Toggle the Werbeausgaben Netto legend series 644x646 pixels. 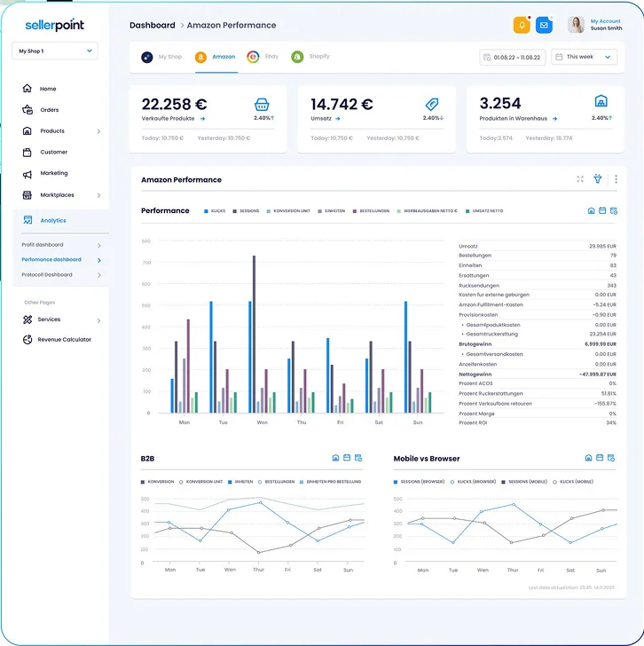click(427, 211)
